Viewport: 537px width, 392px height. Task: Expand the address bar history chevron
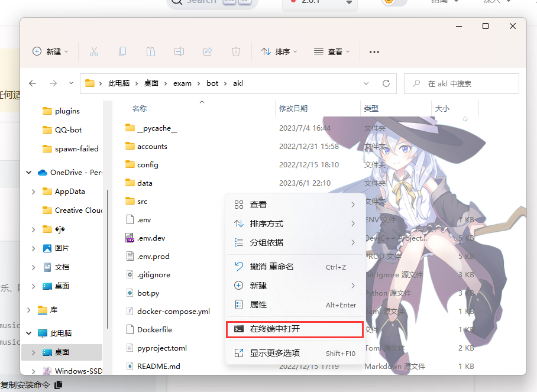click(x=366, y=83)
